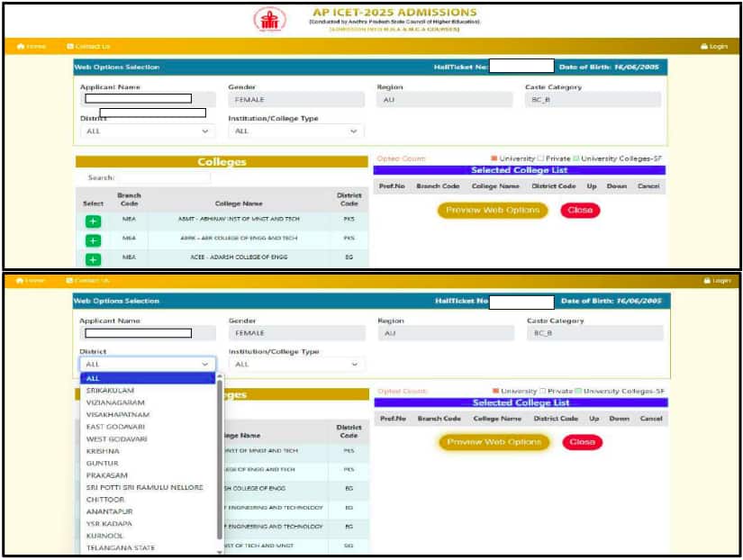
Task: Click Caste Category field BC_B in upper screenshot
Action: click(593, 100)
